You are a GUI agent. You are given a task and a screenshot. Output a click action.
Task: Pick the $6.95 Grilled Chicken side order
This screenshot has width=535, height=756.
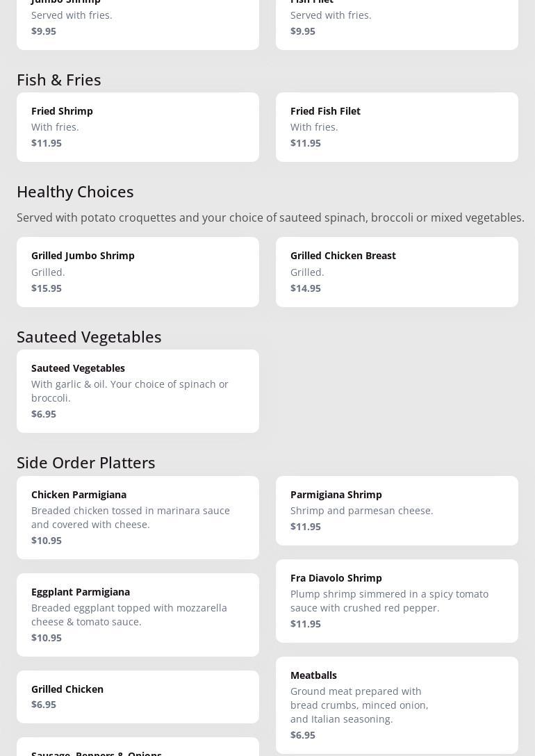pos(138,696)
